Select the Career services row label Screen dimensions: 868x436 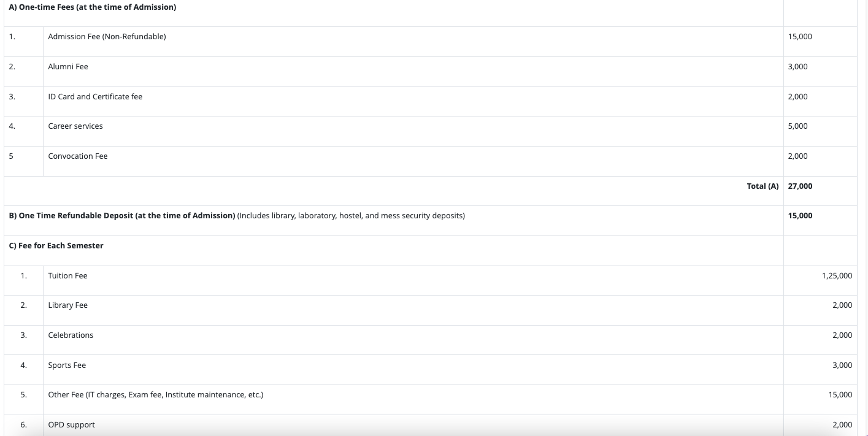(x=75, y=126)
